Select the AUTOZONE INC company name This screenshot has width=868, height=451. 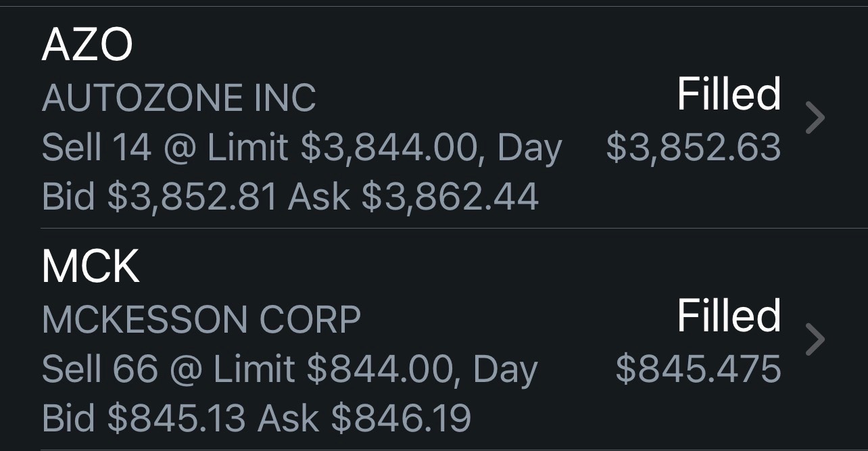click(x=178, y=98)
